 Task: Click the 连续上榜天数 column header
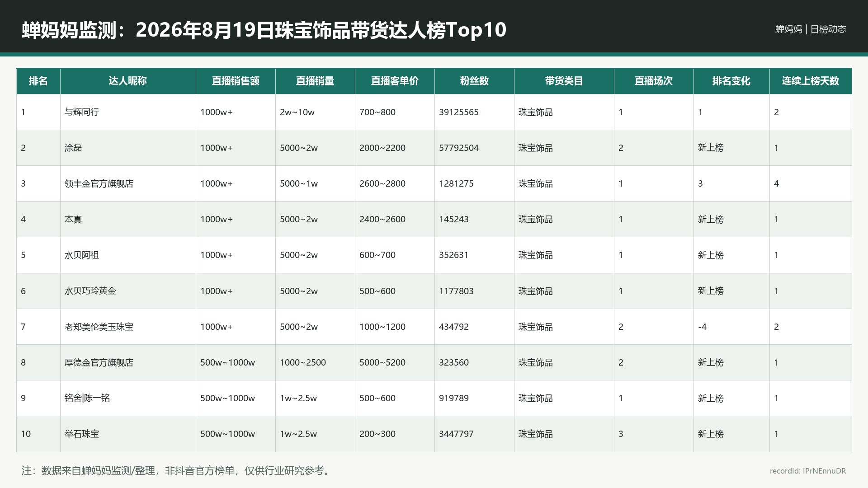pos(811,81)
